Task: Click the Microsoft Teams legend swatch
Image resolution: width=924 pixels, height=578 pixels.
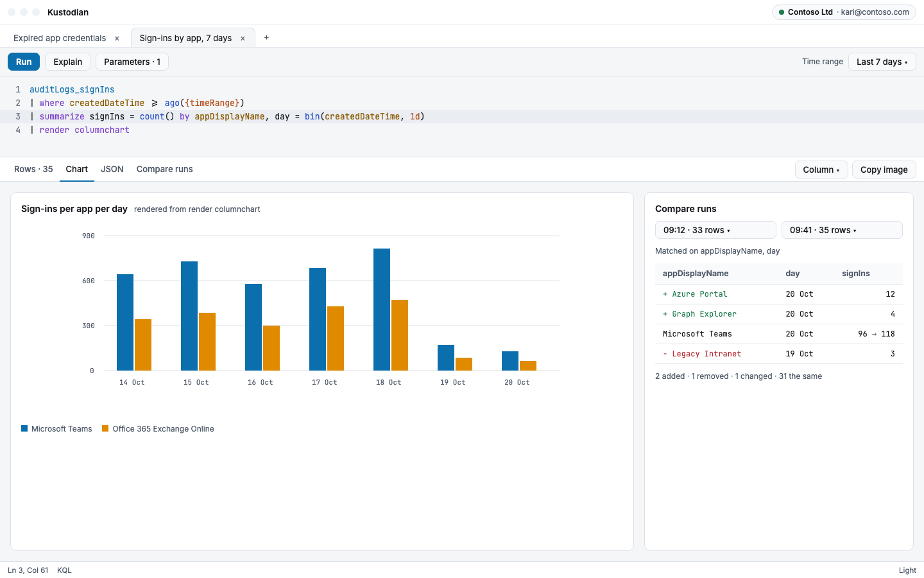Action: pyautogui.click(x=24, y=428)
